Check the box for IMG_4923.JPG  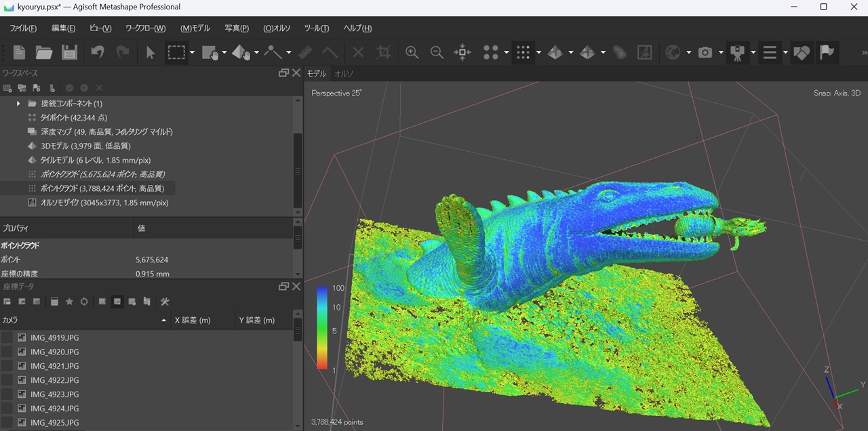pyautogui.click(x=7, y=394)
